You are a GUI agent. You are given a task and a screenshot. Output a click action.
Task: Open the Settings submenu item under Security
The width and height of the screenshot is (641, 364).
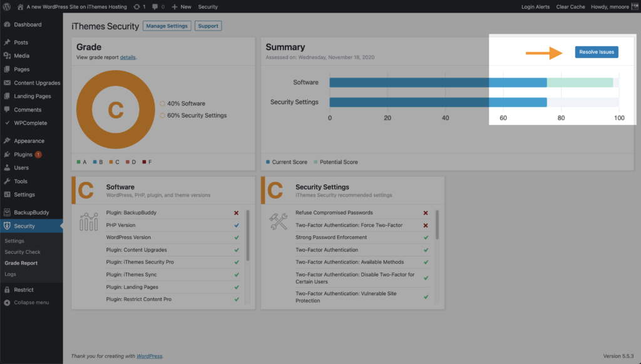[x=14, y=241]
